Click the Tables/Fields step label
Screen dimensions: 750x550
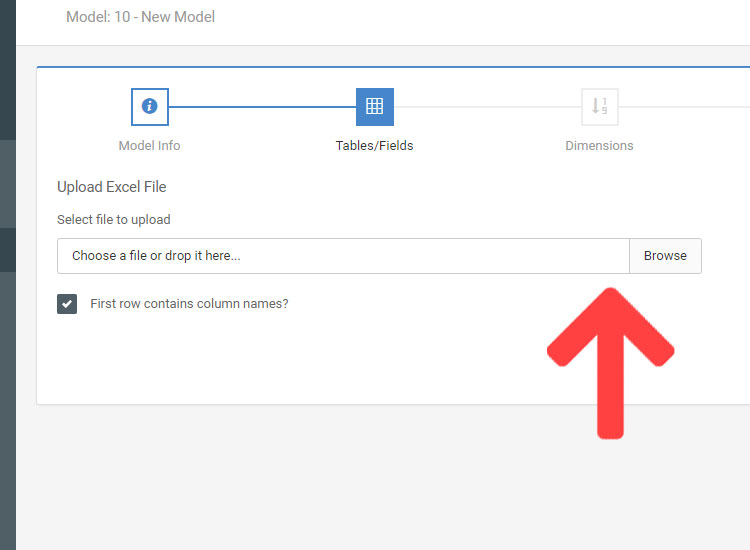point(375,145)
